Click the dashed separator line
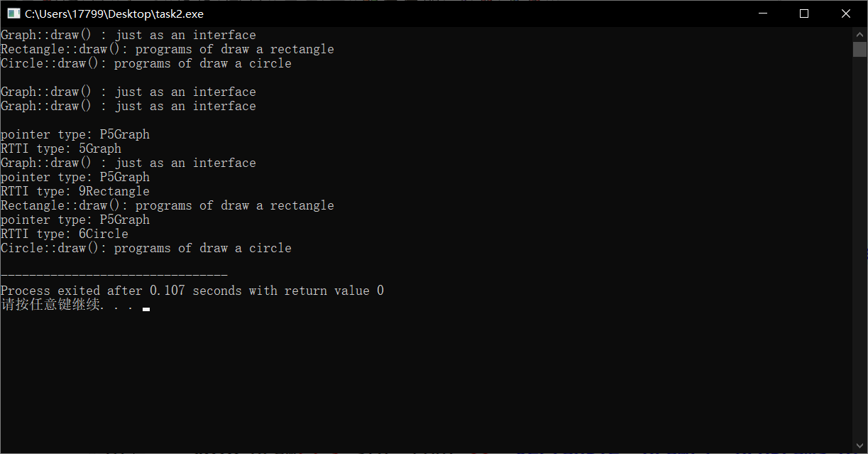Viewport: 868px width, 454px height. point(114,276)
